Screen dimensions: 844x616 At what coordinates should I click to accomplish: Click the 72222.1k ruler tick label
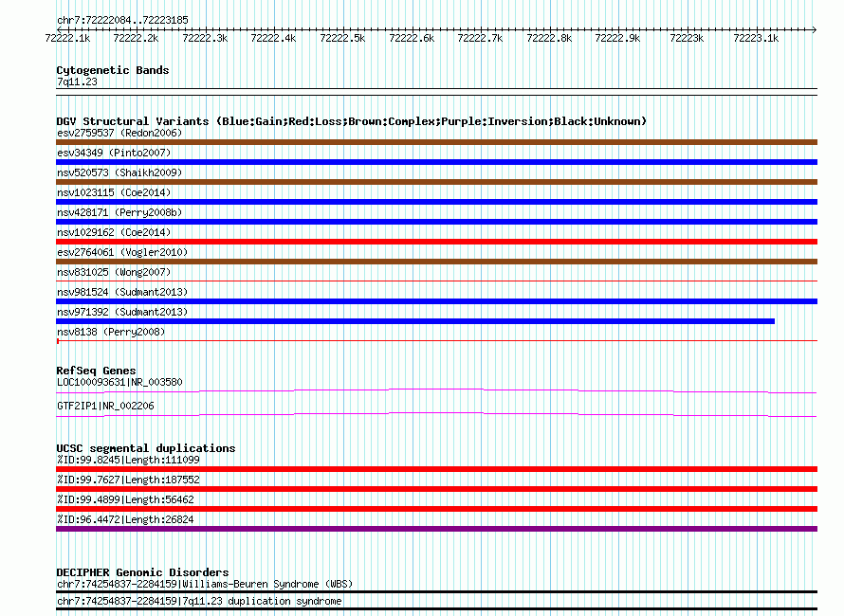[x=68, y=38]
